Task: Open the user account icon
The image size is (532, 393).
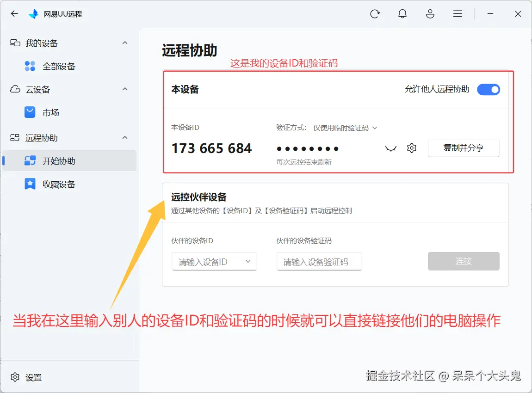Action: tap(430, 14)
